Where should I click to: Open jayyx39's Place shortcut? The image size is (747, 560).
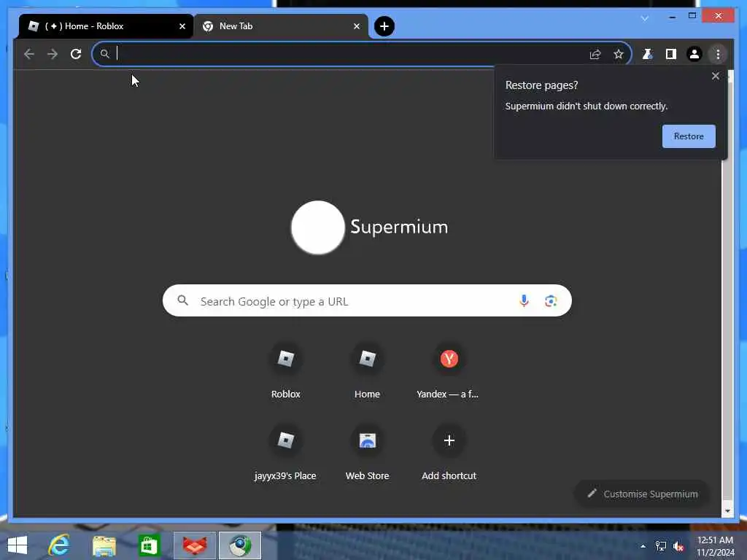pos(285,452)
